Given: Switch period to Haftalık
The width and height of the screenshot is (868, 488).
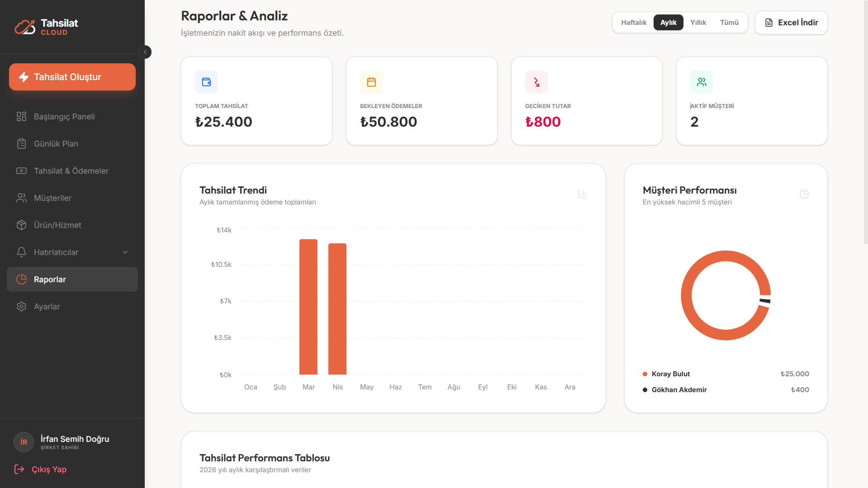Looking at the screenshot, I should coord(634,23).
